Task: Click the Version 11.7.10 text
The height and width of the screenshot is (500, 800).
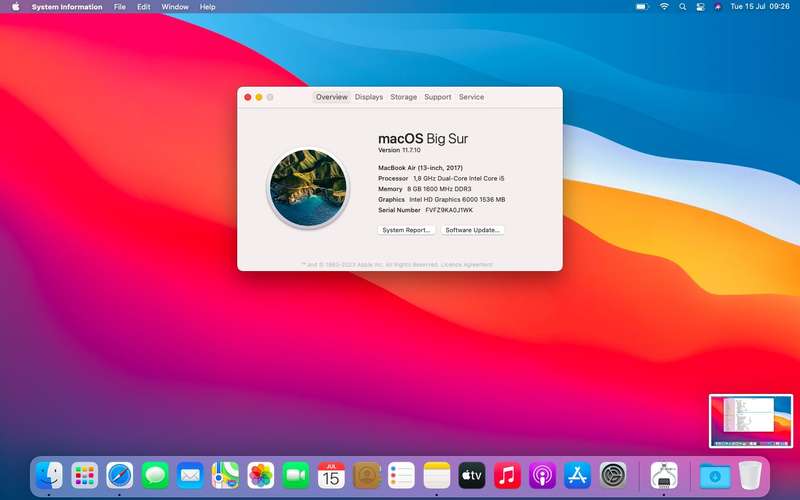Action: 399,150
